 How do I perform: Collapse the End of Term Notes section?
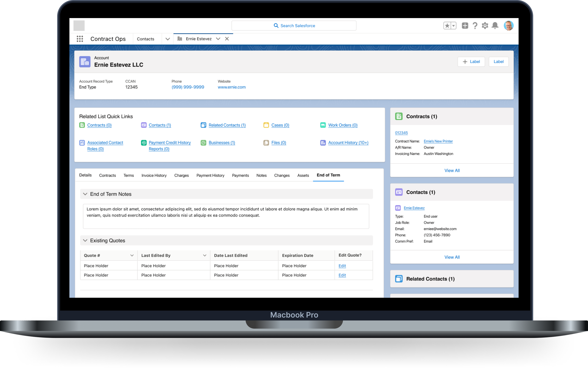coord(85,194)
